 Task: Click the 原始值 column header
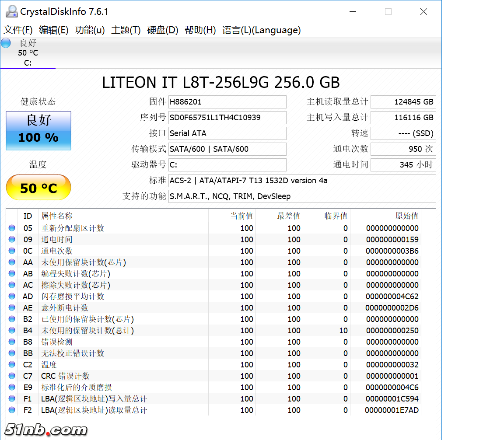406,216
